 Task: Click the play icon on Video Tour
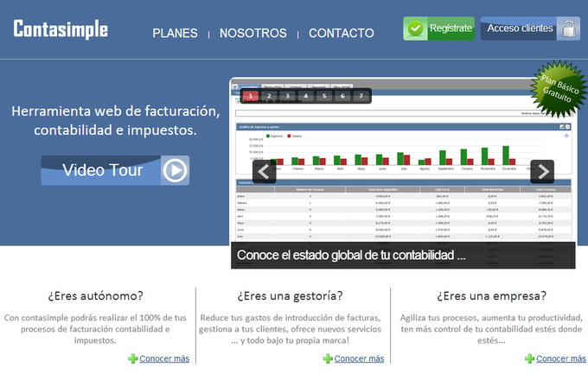coord(175,170)
